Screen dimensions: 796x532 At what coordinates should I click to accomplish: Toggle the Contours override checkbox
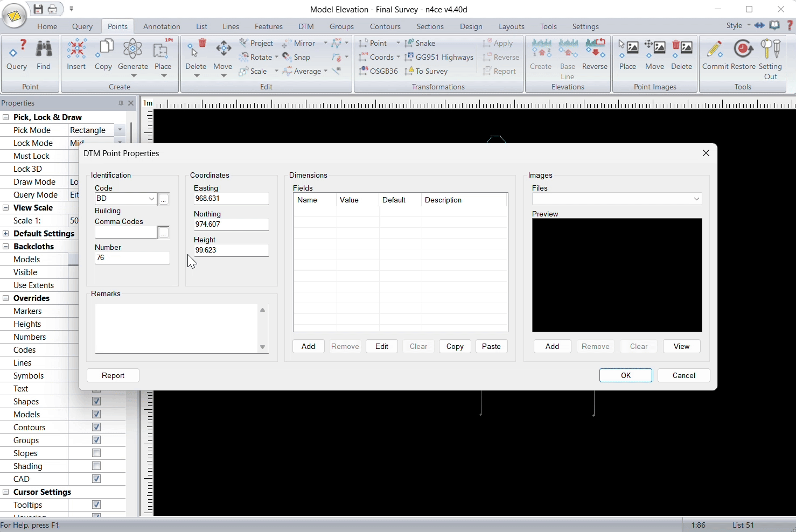pyautogui.click(x=96, y=427)
